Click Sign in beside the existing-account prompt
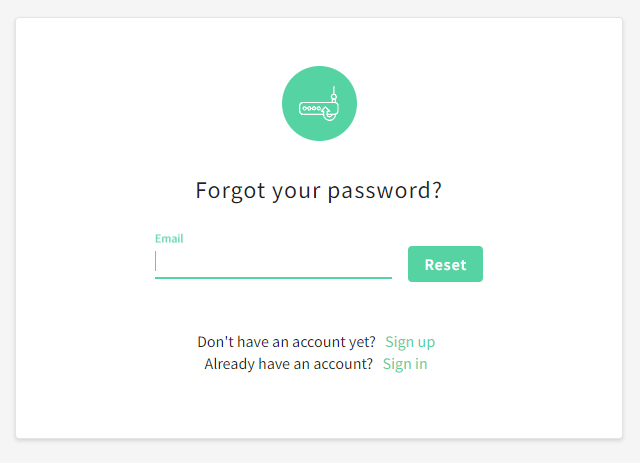This screenshot has width=640, height=463. [x=405, y=364]
